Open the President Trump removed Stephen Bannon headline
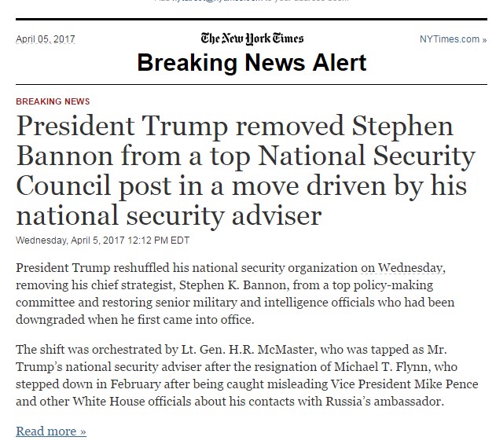This screenshot has height=448, width=496. coord(245,171)
